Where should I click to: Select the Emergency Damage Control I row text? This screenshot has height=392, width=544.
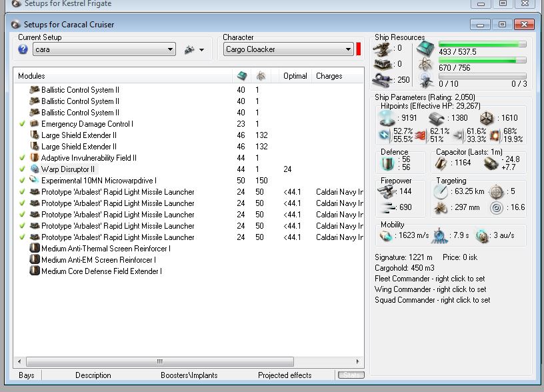click(87, 124)
